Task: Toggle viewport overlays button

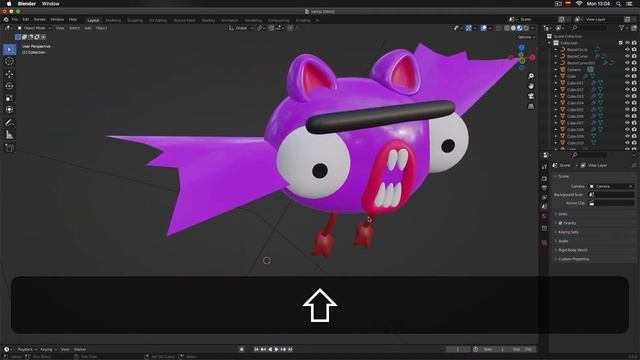Action: 484,28
